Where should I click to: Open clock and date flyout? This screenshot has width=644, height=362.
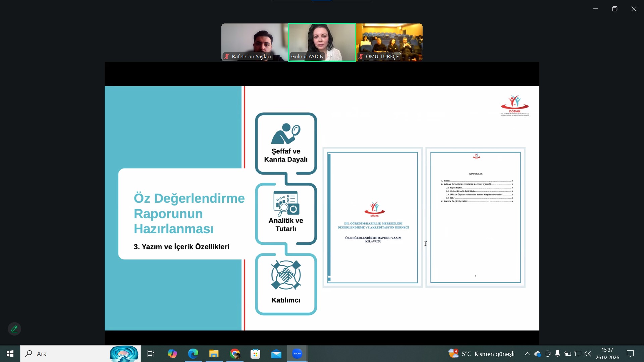click(x=607, y=354)
